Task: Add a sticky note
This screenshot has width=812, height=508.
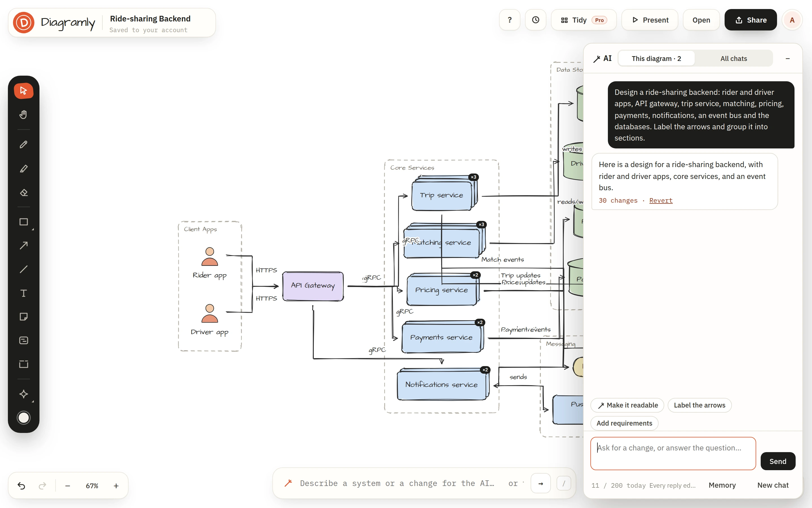Action: (23, 316)
